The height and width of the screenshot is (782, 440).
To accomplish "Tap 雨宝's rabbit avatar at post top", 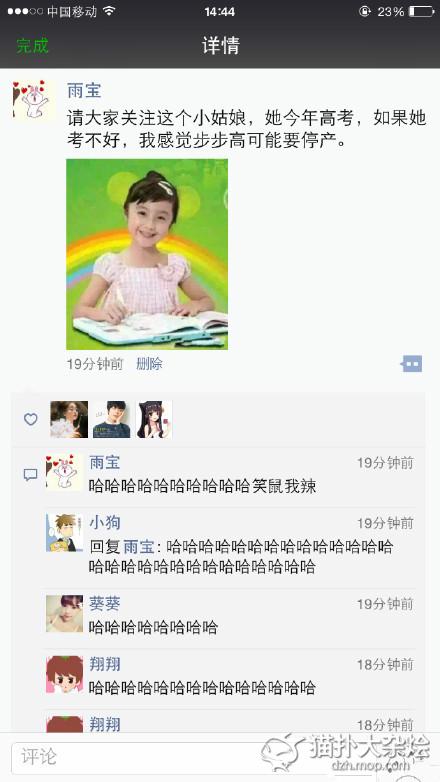I will pyautogui.click(x=35, y=99).
